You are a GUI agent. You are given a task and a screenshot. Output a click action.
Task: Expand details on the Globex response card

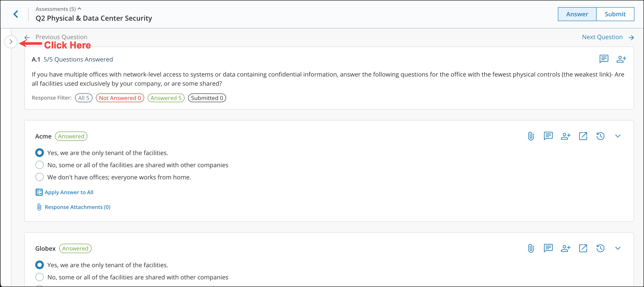(x=618, y=248)
